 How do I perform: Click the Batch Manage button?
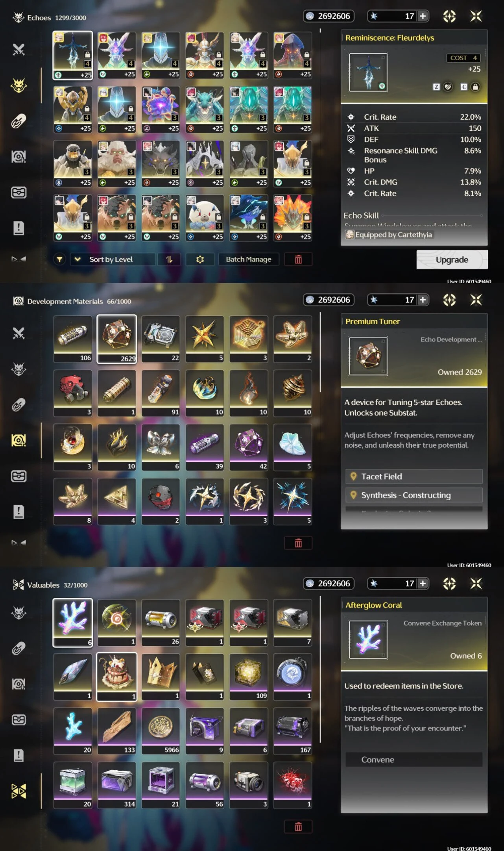click(x=249, y=259)
